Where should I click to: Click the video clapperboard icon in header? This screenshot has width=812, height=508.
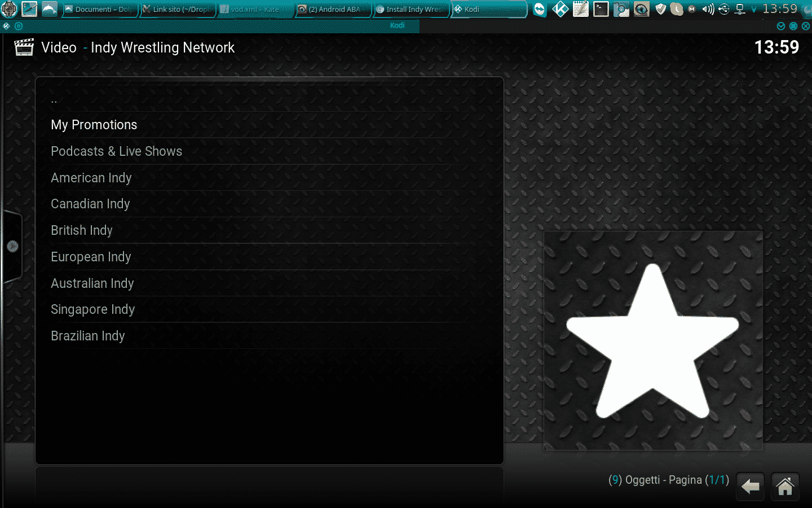click(24, 47)
